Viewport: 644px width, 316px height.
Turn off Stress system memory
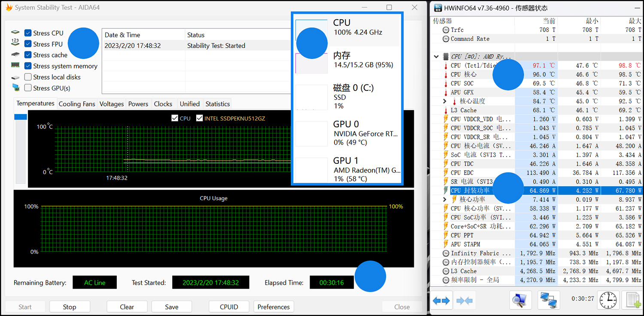(x=28, y=66)
